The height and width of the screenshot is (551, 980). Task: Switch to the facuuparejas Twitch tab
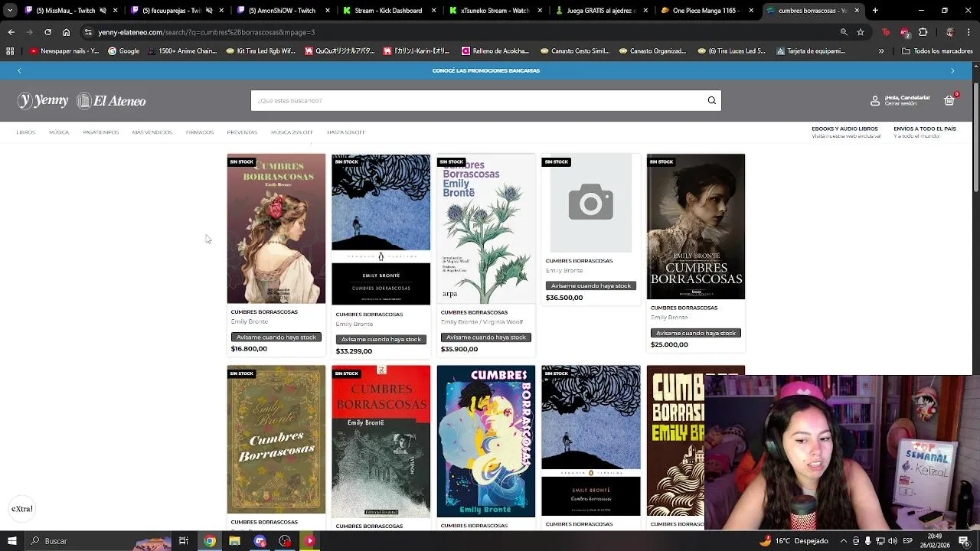176,11
